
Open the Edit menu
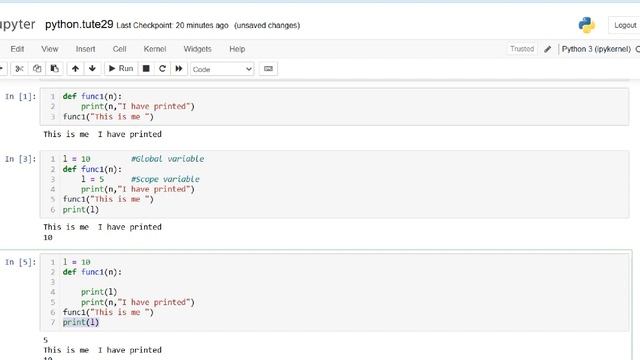click(17, 49)
